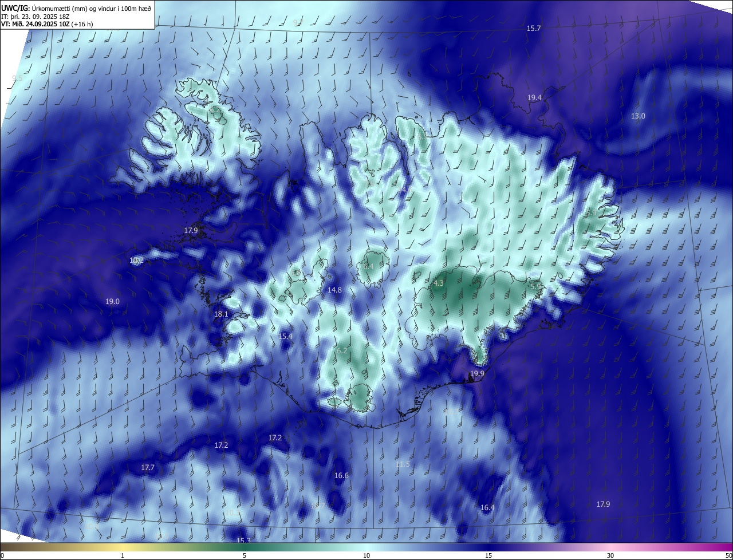Click the 4.3 value label
Image resolution: width=733 pixels, height=560 pixels.
(x=439, y=283)
